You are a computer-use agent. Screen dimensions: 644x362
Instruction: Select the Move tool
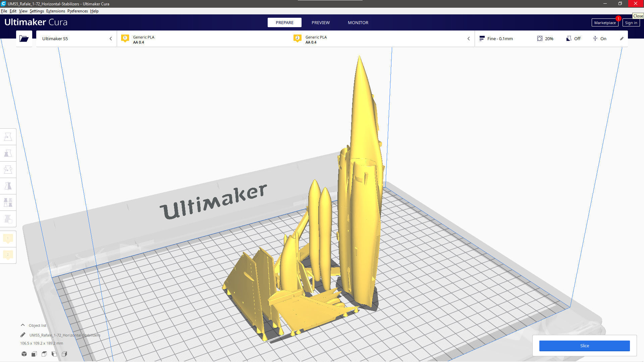[x=8, y=137]
